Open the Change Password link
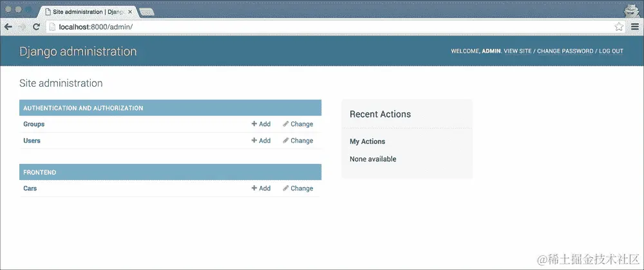Image resolution: width=644 pixels, height=270 pixels. click(x=565, y=51)
